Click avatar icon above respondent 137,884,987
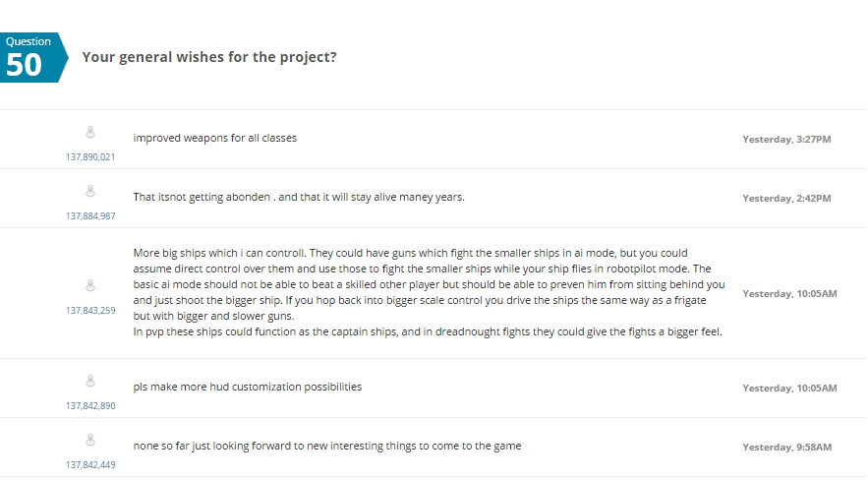 tap(90, 191)
